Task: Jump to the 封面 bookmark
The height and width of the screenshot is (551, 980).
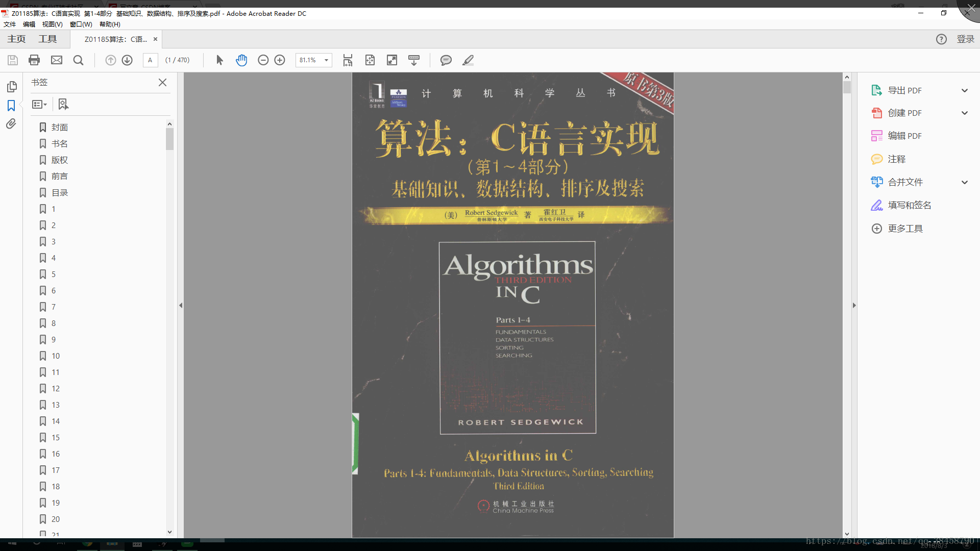Action: click(x=59, y=127)
